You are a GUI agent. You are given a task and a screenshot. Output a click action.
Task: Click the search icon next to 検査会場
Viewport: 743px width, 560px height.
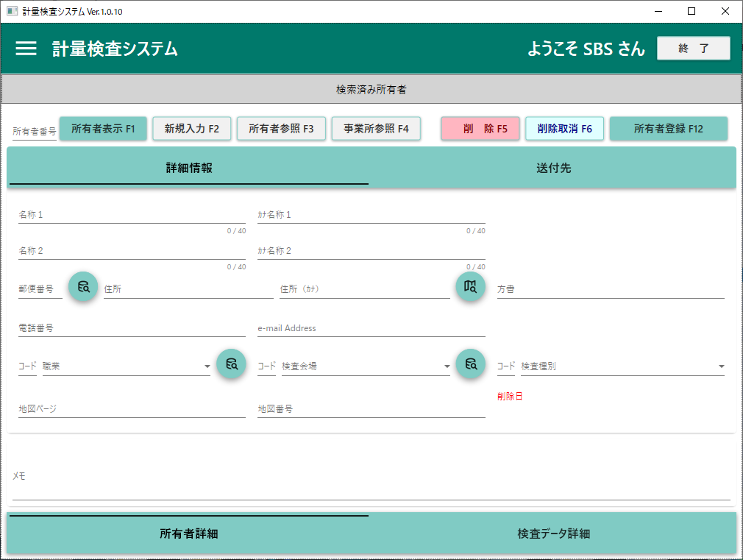pyautogui.click(x=470, y=364)
